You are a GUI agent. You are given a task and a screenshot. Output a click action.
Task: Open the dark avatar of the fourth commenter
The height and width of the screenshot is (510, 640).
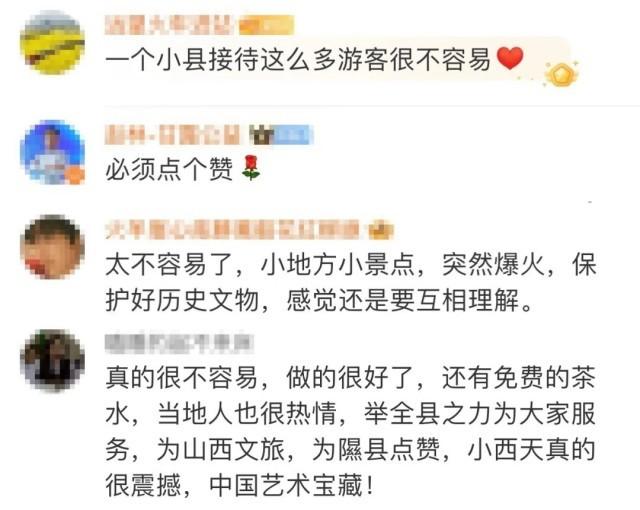click(x=52, y=361)
